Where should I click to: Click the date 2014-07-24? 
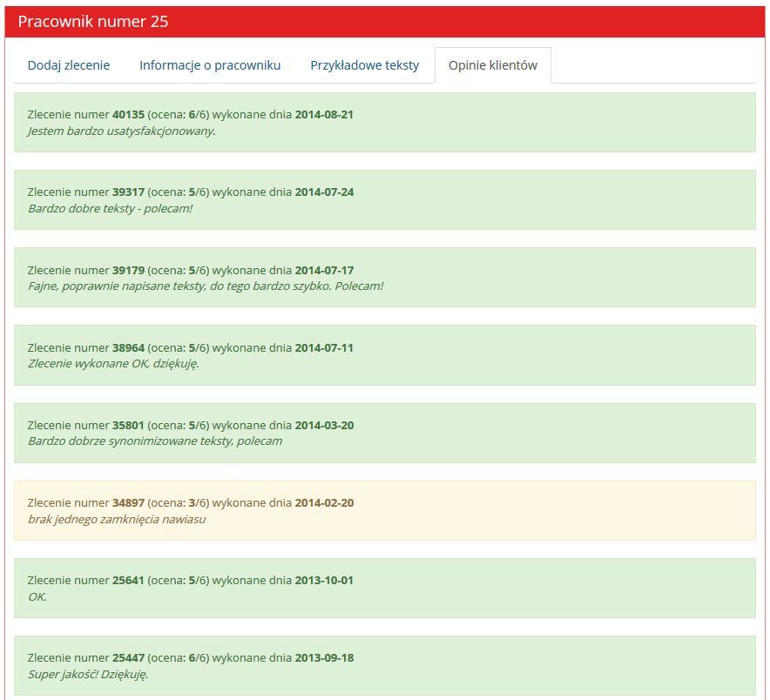[324, 192]
